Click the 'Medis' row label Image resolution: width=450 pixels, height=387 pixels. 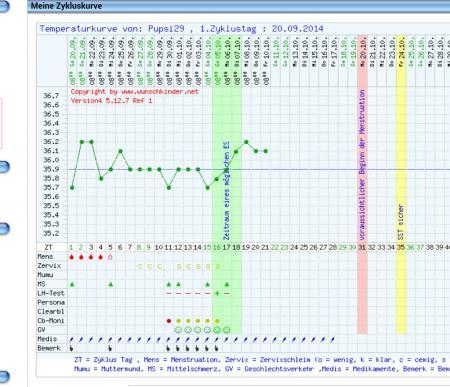point(47,339)
